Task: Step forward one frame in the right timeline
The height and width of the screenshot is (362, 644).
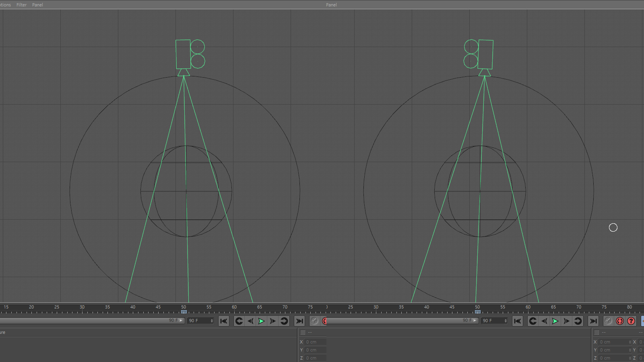Action: [x=566, y=321]
